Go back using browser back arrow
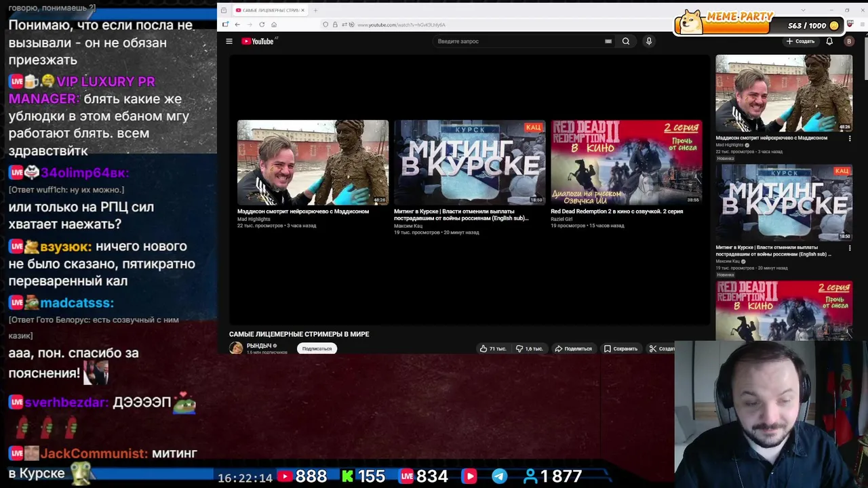Screen dimensions: 868x488 pos(237,24)
